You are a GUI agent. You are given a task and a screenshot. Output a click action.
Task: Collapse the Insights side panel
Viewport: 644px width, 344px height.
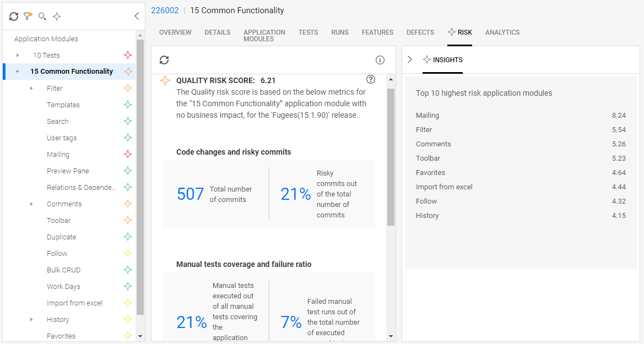[410, 59]
